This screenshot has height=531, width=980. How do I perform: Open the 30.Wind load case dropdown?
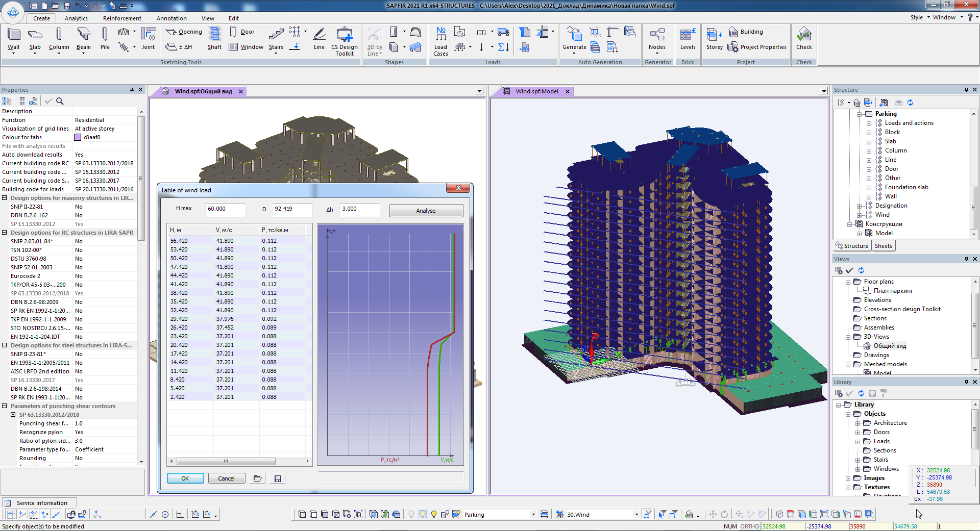pyautogui.click(x=636, y=515)
